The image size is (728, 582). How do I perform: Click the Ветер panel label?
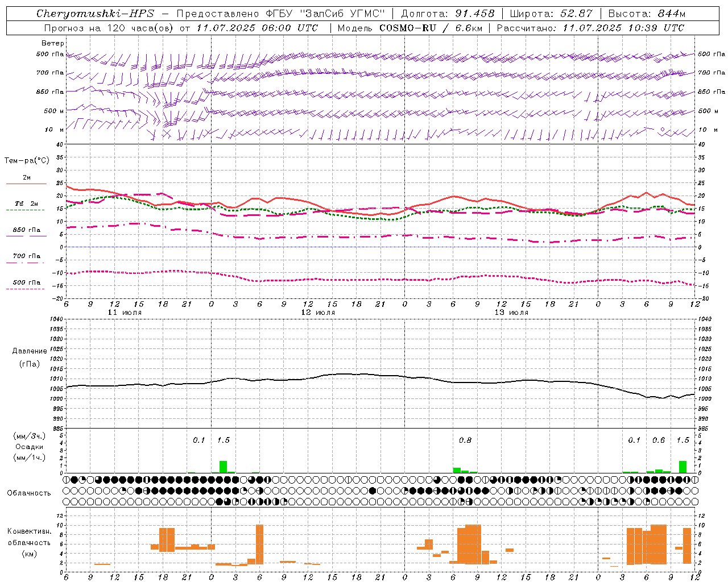[53, 43]
